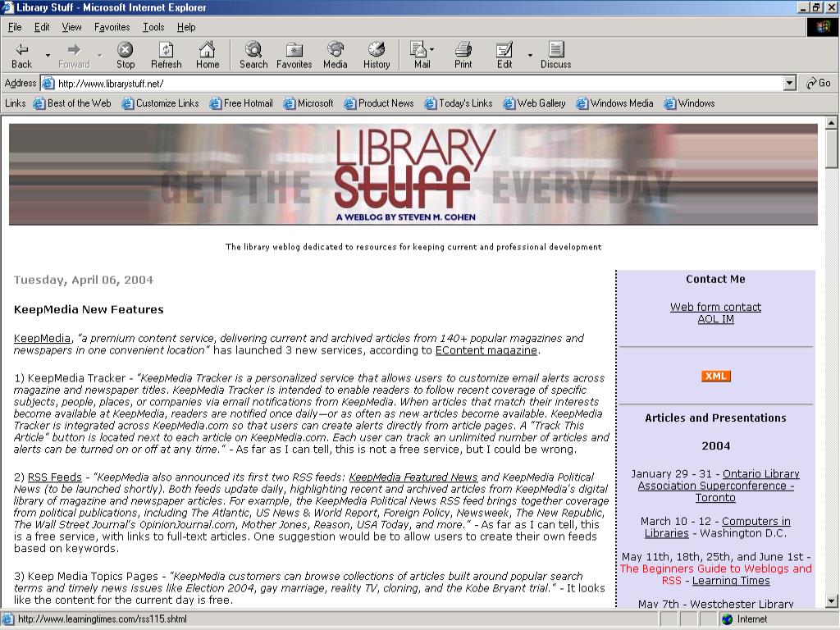
Task: Open Product News links-bar shortcut
Action: point(379,103)
